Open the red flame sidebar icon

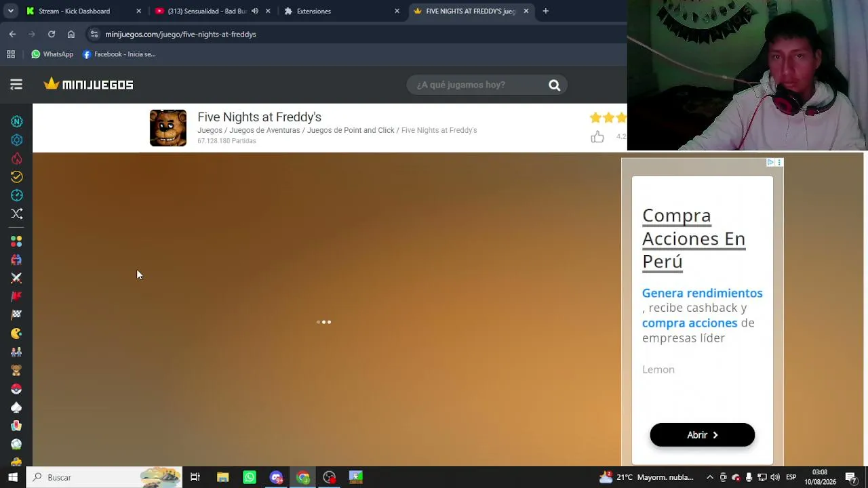pyautogui.click(x=17, y=159)
